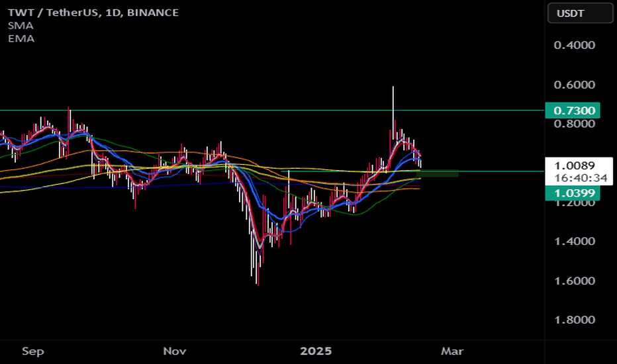This screenshot has height=364, width=617.
Task: Click the 0.4000 price scale value
Action: [575, 45]
